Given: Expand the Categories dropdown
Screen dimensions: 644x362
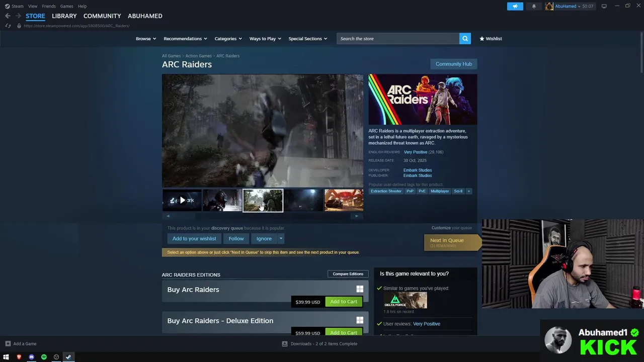Looking at the screenshot, I should click(x=228, y=39).
